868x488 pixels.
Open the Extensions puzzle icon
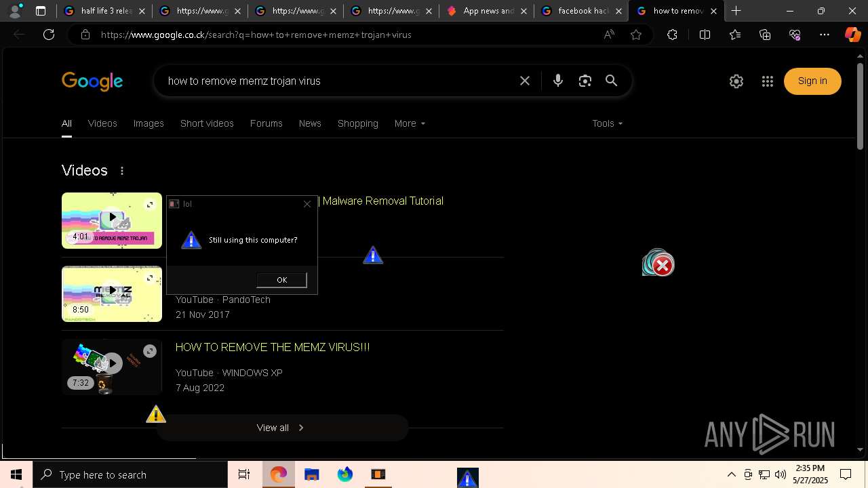(x=672, y=35)
